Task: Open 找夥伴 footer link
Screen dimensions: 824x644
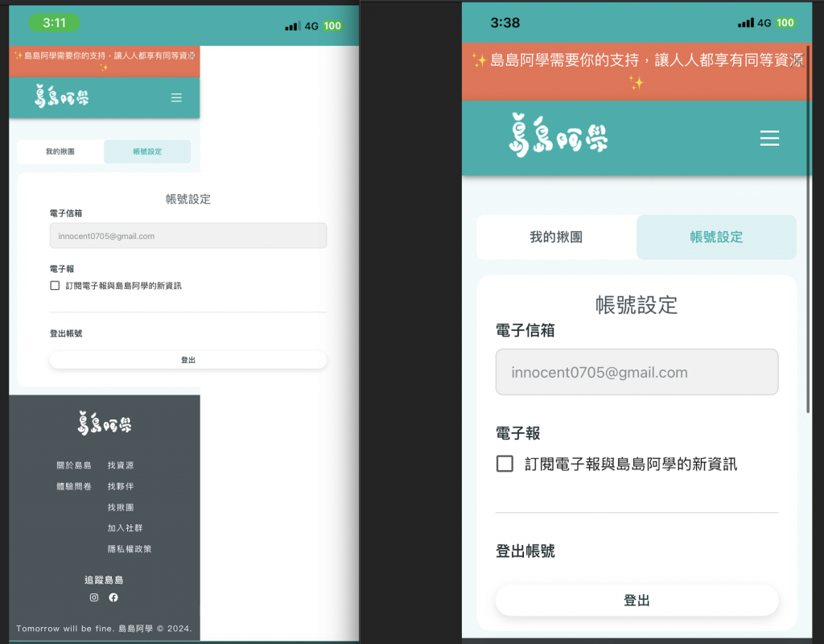Action: pos(121,486)
